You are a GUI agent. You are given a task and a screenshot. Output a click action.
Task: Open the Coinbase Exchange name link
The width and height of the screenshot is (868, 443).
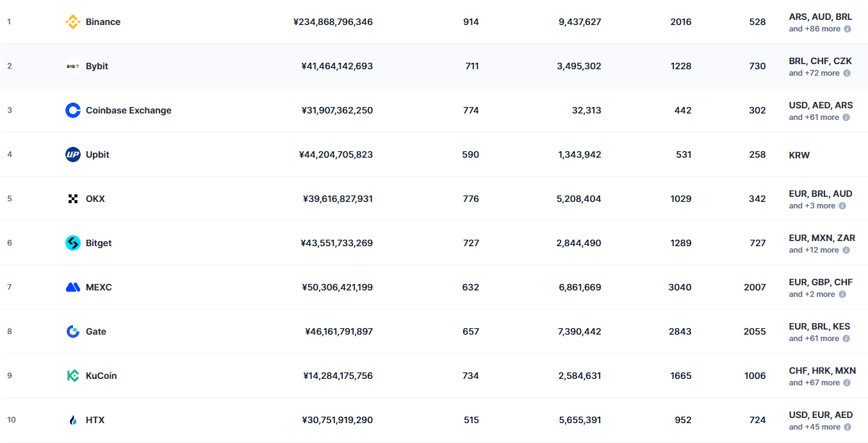129,110
